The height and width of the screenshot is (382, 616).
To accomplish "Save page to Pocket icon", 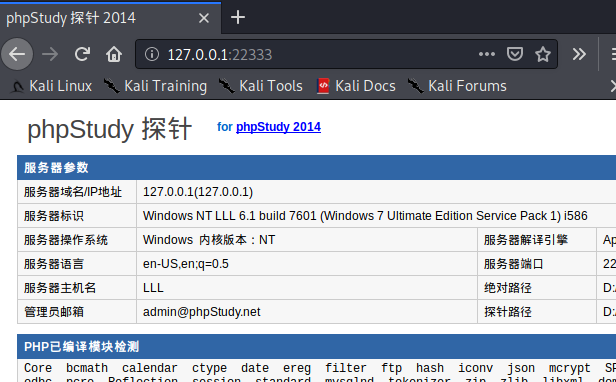I will pyautogui.click(x=515, y=54).
